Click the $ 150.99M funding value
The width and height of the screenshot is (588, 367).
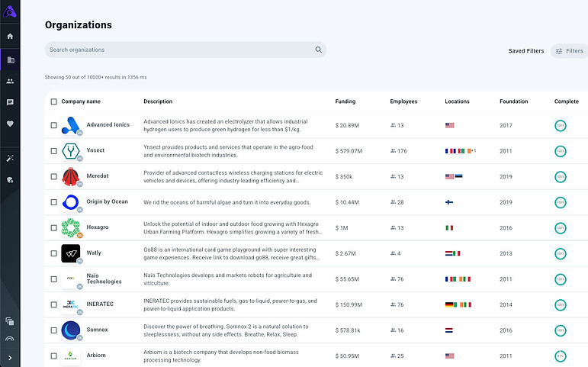(349, 304)
